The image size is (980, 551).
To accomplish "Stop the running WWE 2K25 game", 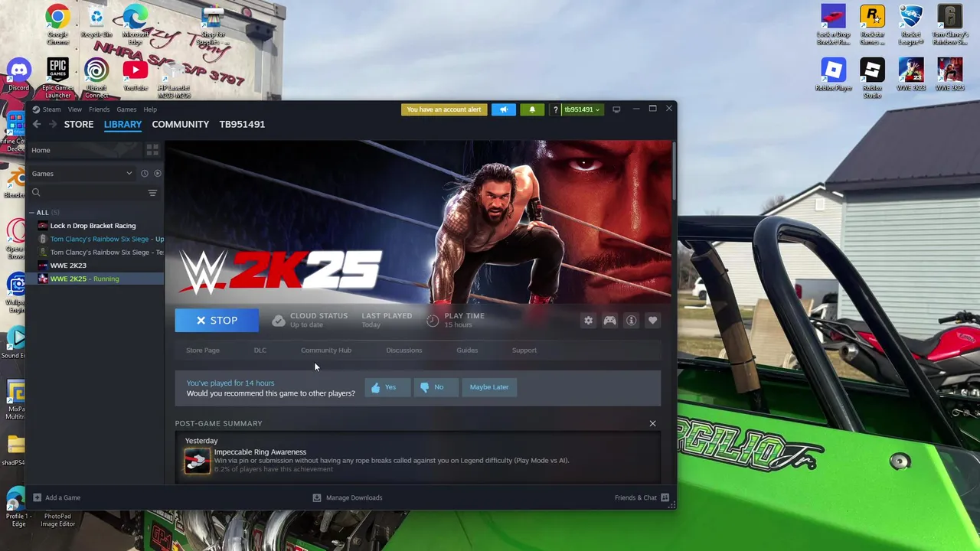I will [217, 321].
